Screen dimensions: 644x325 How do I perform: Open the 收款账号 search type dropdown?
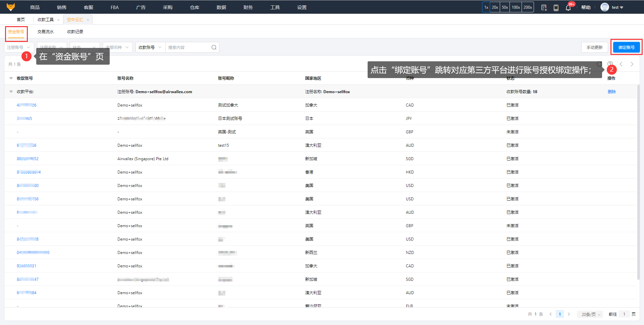tap(150, 48)
